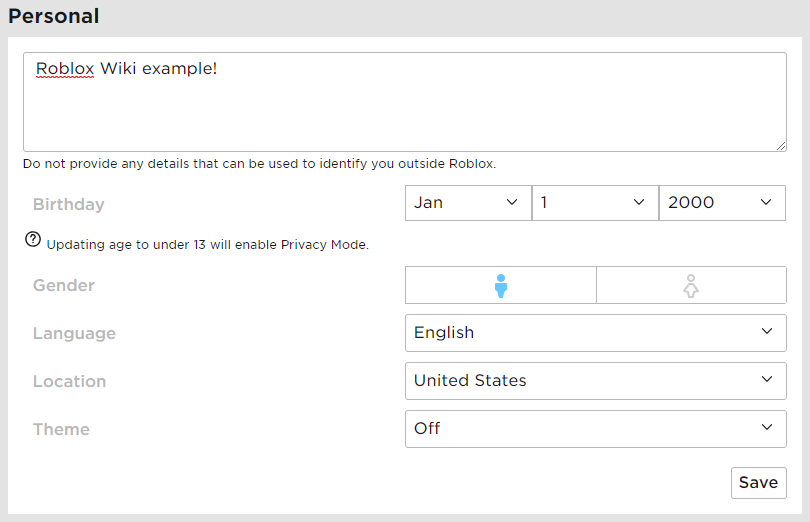810x522 pixels.
Task: Click the Location field label
Action: [x=69, y=382]
